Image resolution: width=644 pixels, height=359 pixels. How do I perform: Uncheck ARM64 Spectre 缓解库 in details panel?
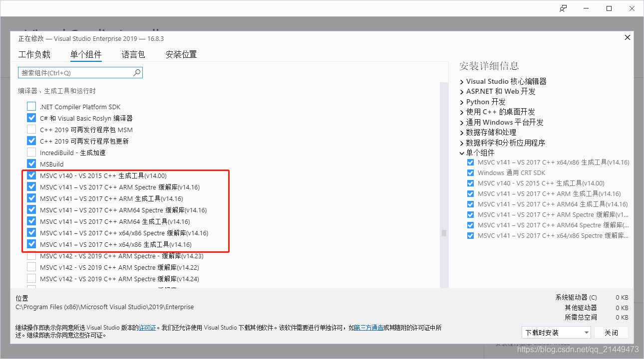point(470,225)
